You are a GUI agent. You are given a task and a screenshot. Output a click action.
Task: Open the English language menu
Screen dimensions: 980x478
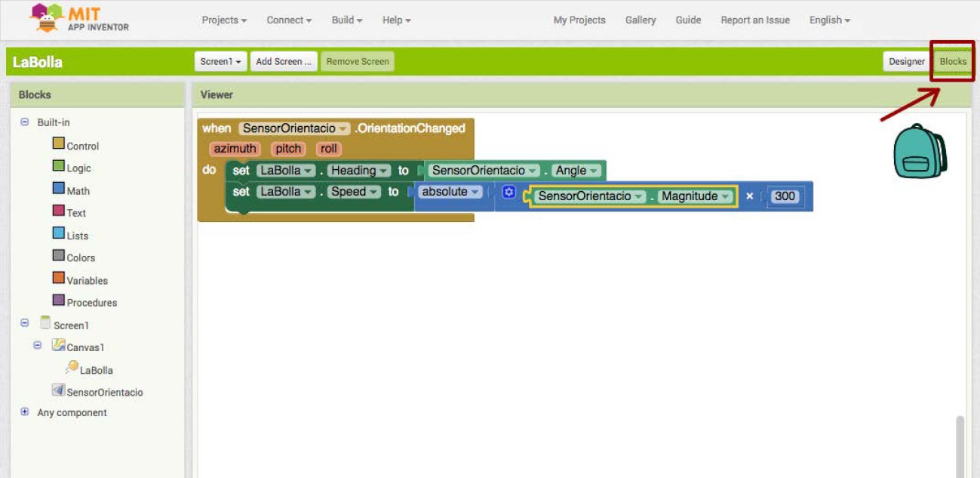coord(830,20)
